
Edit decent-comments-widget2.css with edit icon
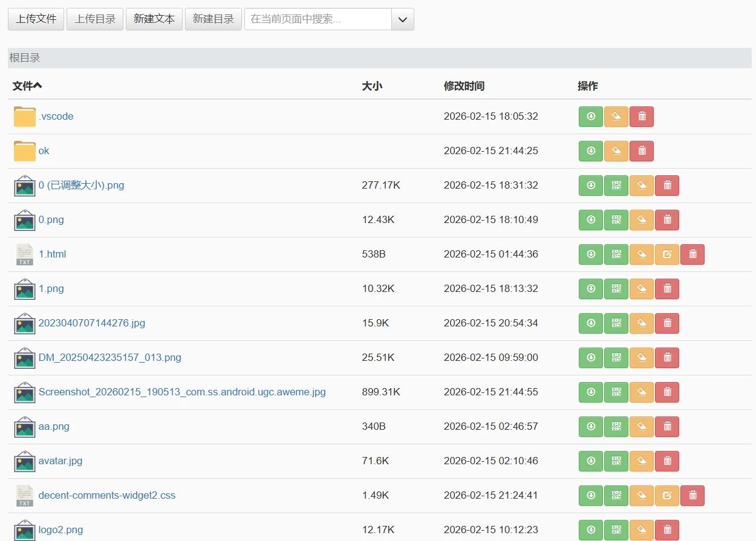(667, 496)
